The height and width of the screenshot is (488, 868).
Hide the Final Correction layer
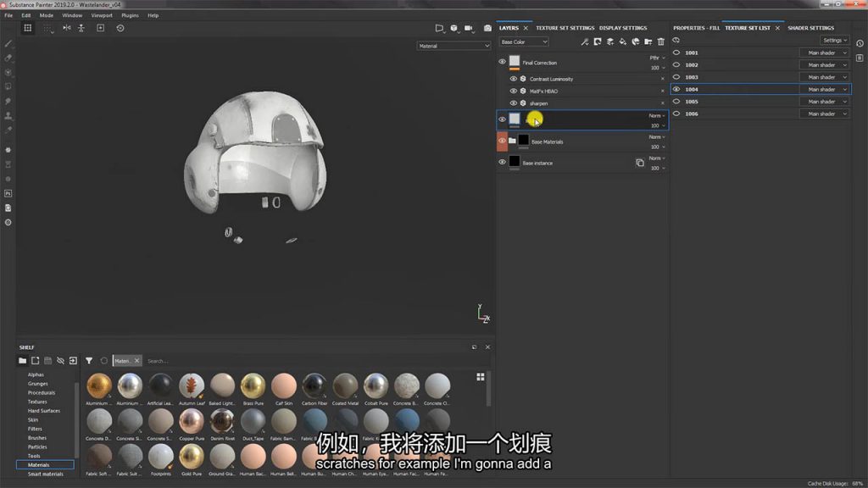(502, 62)
